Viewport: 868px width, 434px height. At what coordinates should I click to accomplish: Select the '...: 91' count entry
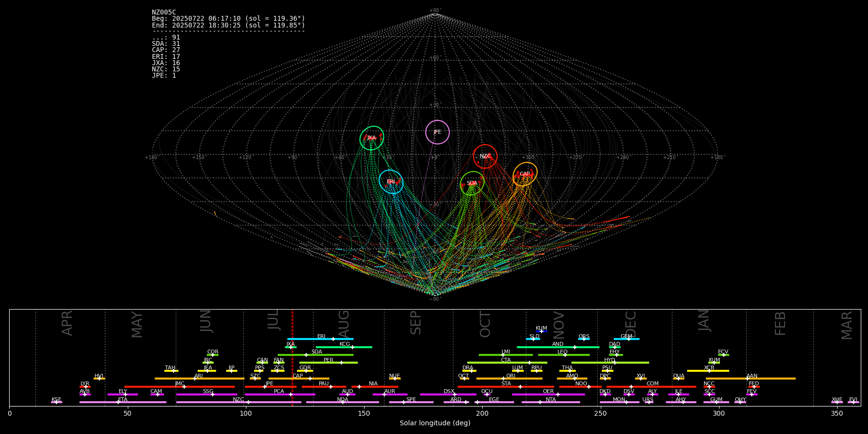point(166,38)
